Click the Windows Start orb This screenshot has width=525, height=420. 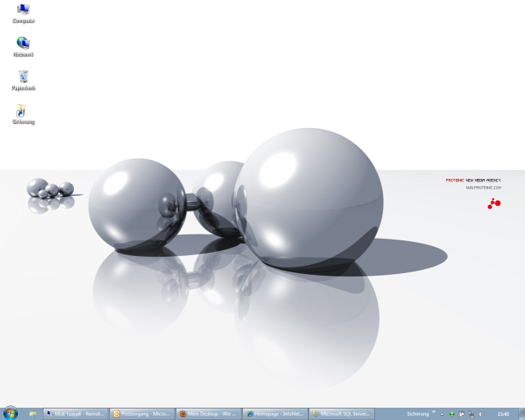[x=10, y=413]
